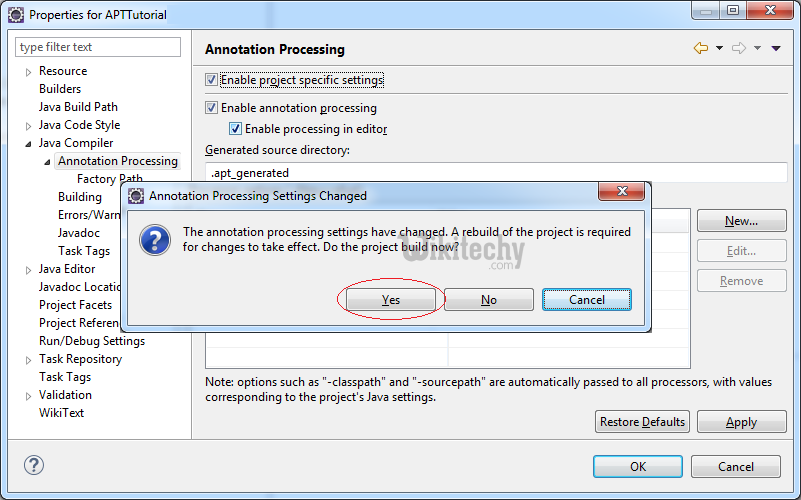Viewport: 801px width, 500px height.
Task: Select Project Facets in the tree
Action: [x=75, y=305]
